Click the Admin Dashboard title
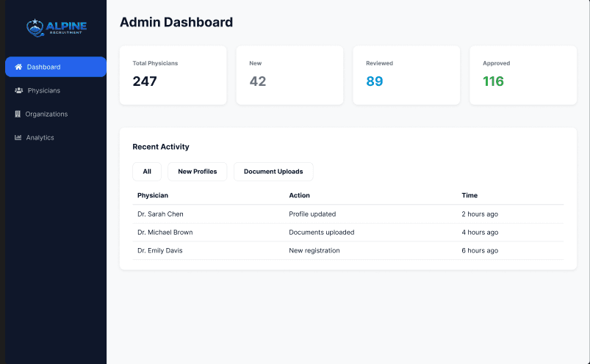590x364 pixels. (x=176, y=22)
